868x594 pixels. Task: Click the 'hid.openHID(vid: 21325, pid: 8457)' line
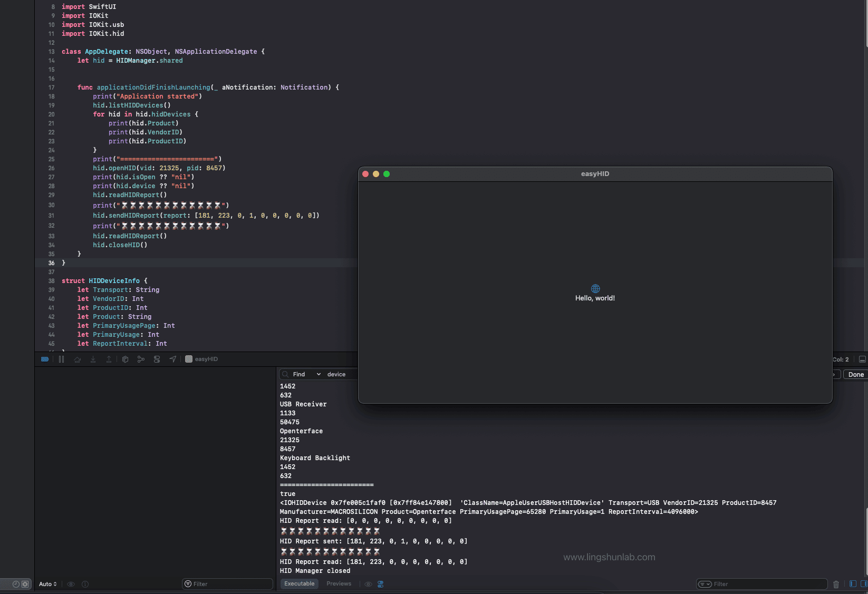pos(159,168)
